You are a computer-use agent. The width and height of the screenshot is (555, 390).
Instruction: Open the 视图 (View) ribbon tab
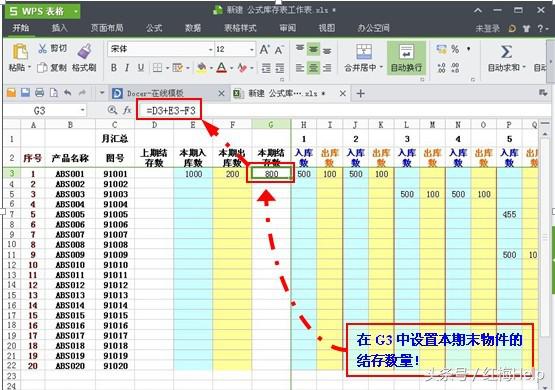(x=327, y=28)
